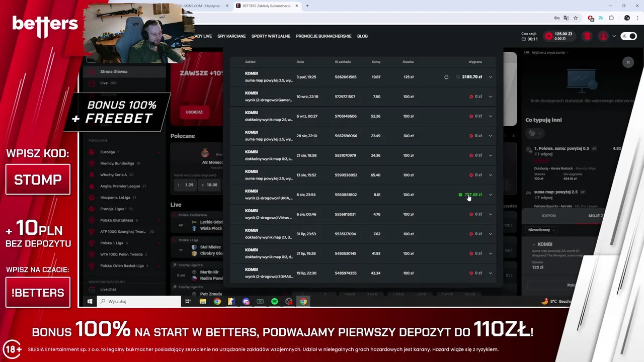The height and width of the screenshot is (362, 644).
Task: Open the Nierozliczony filter dropdown
Action: tap(541, 230)
